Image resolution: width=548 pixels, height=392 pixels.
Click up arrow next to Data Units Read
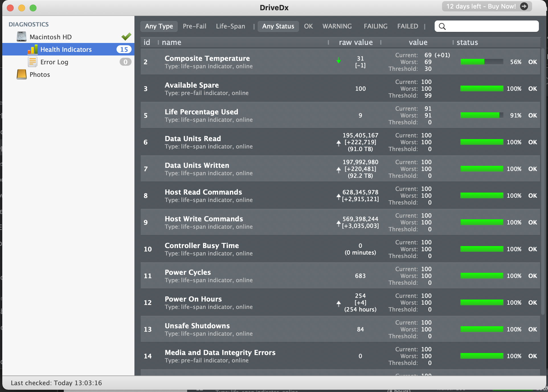coord(339,143)
